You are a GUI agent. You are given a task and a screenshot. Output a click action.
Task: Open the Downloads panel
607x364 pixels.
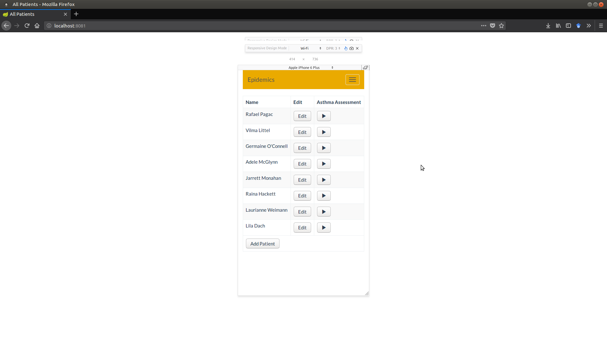(548, 26)
